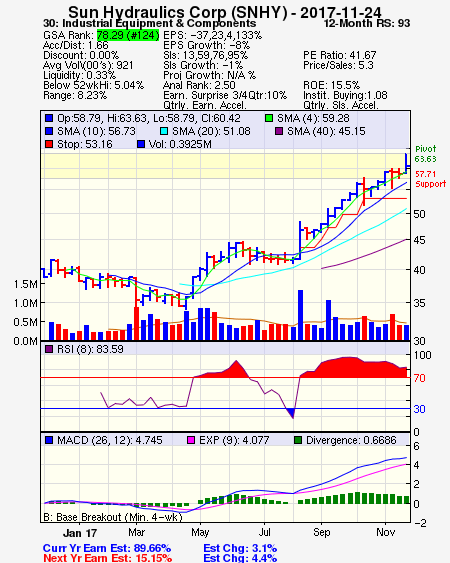
Task: Click the 1.5M volume axis label
Action: click(x=25, y=284)
